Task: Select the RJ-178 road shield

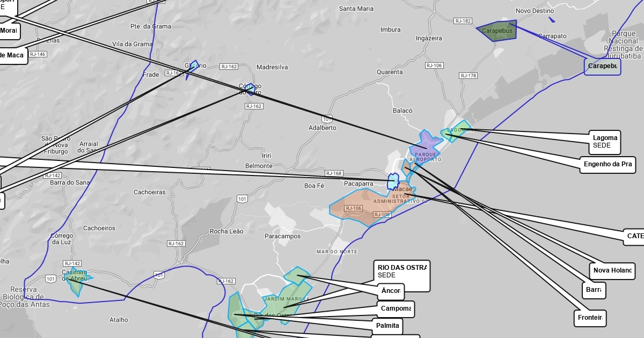Action: 469,76
